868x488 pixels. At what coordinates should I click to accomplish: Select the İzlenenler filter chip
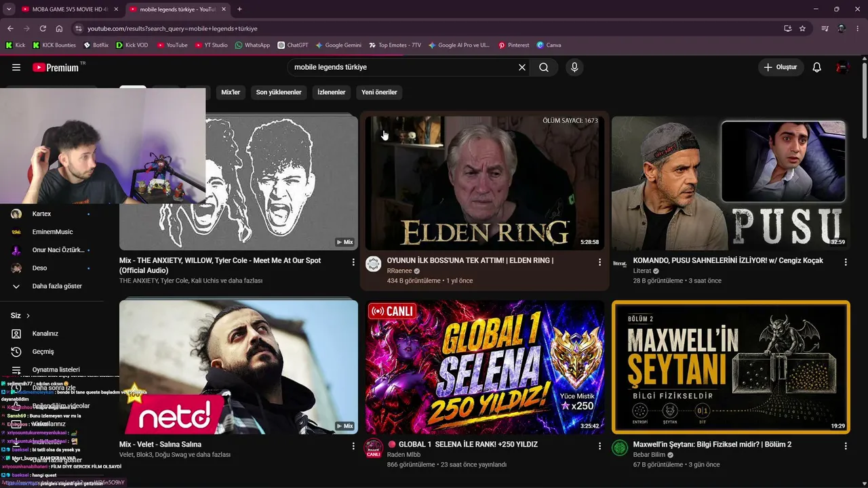click(x=332, y=92)
